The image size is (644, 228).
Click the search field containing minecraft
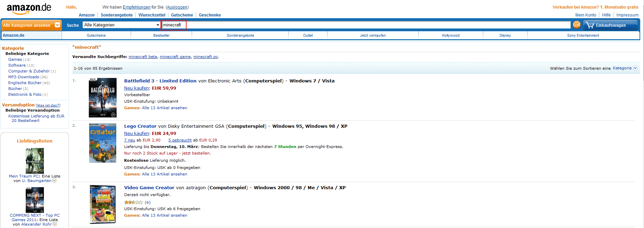point(366,25)
